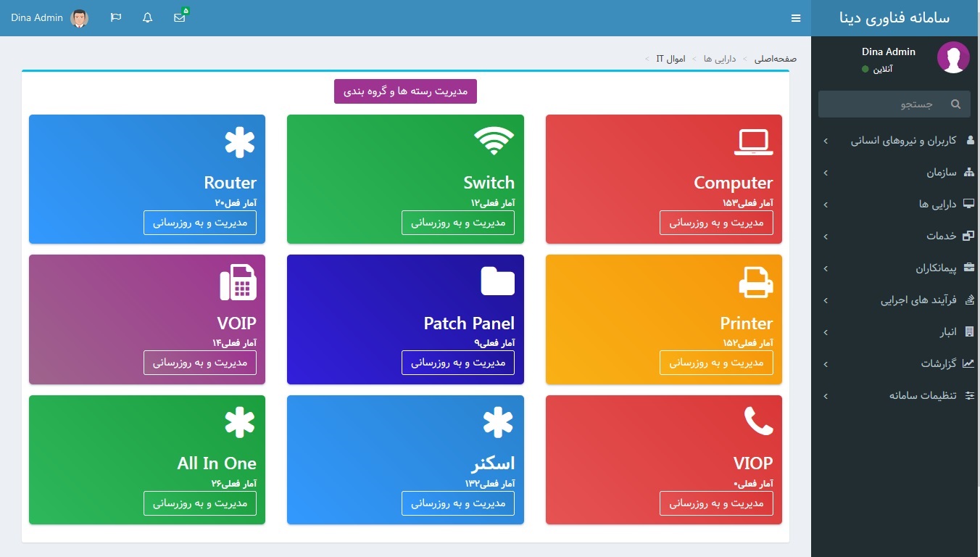The width and height of the screenshot is (980, 557).
Task: Click the fax phone icon on VOIP card
Action: pyautogui.click(x=238, y=282)
